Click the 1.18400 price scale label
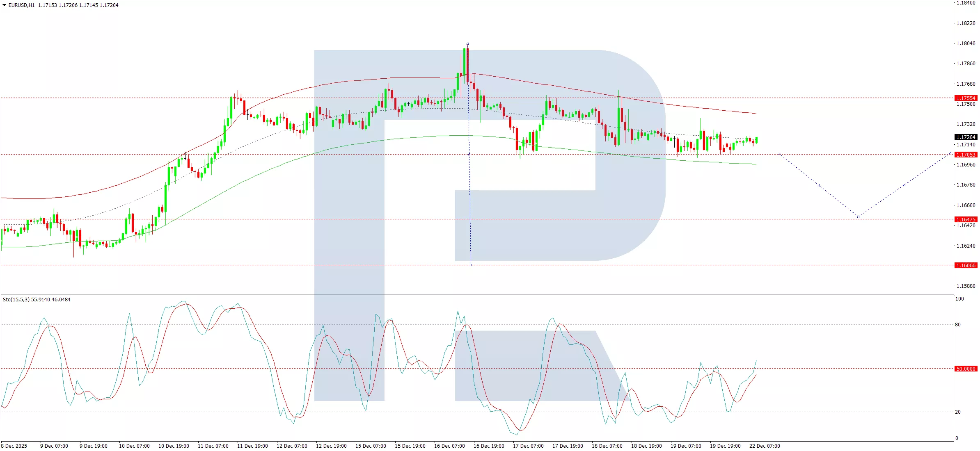The width and height of the screenshot is (980, 451). [966, 3]
